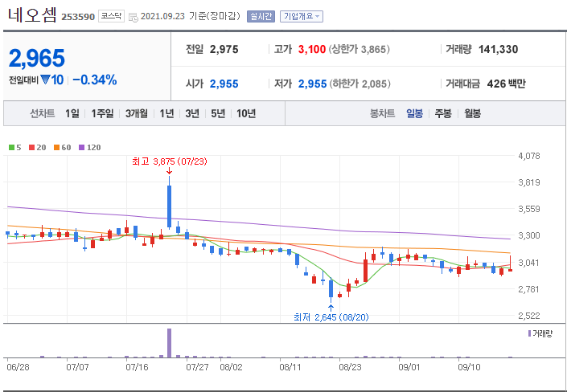Viewport: 567px width, 392px height.
Task: Click the orange 60-day moving average swatch
Action: tap(57, 148)
